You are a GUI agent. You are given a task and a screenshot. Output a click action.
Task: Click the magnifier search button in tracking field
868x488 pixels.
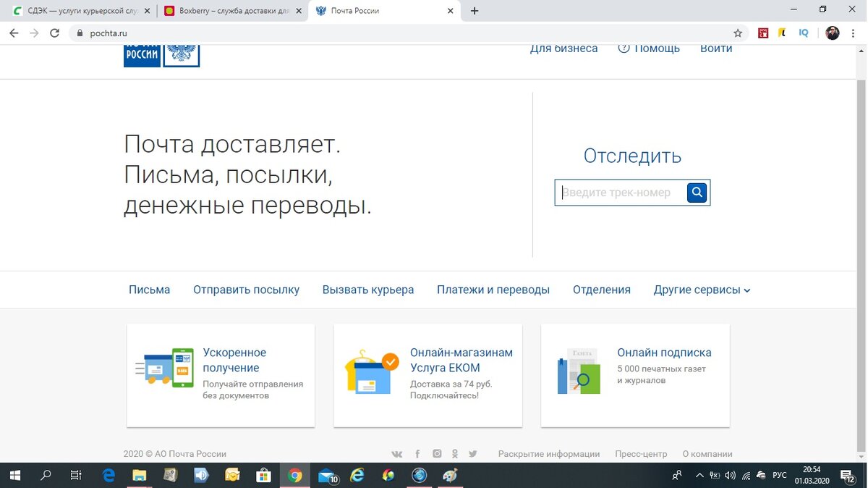[x=696, y=192]
